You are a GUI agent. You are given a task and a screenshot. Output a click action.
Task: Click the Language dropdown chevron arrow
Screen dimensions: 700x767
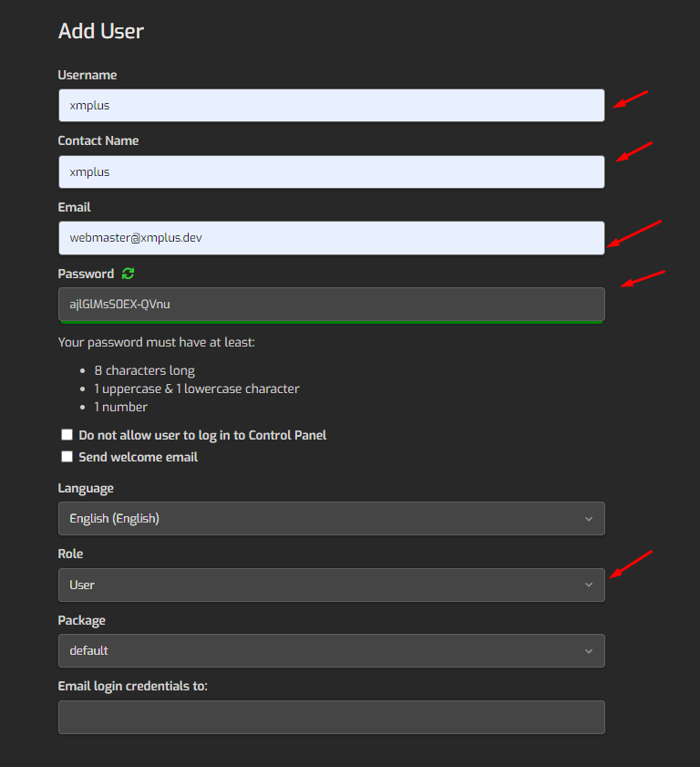click(588, 519)
